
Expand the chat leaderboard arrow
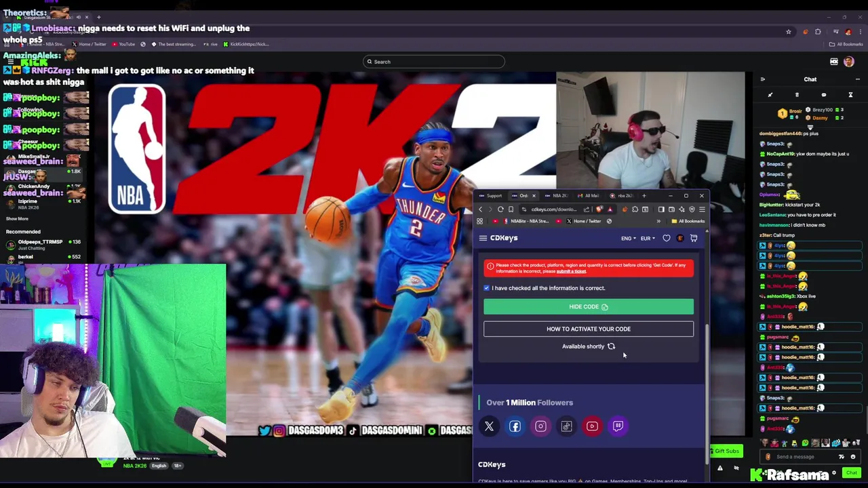[x=810, y=127]
